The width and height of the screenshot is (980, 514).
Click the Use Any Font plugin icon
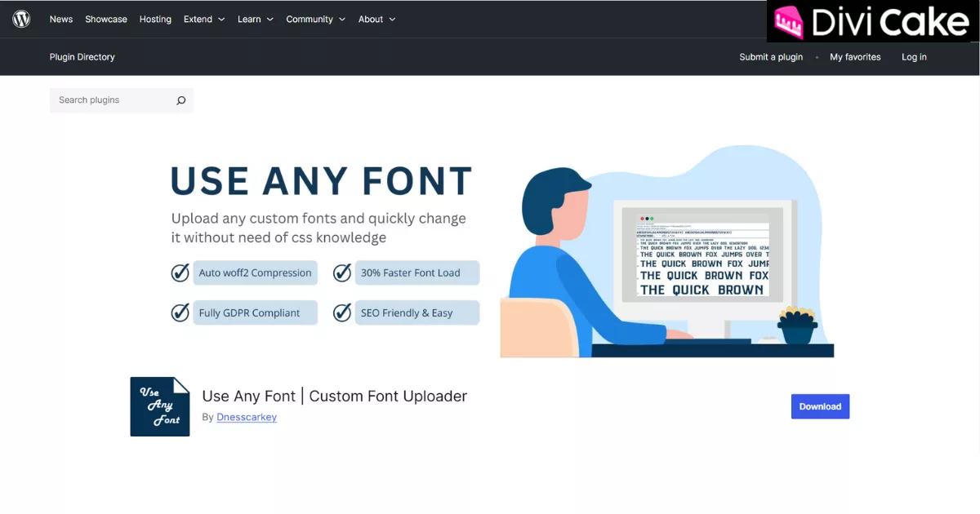(160, 406)
